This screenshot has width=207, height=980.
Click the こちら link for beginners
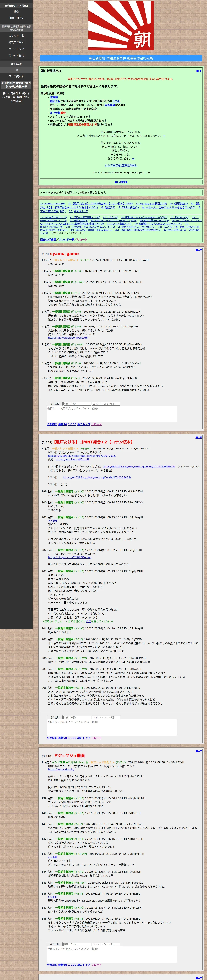point(116,101)
